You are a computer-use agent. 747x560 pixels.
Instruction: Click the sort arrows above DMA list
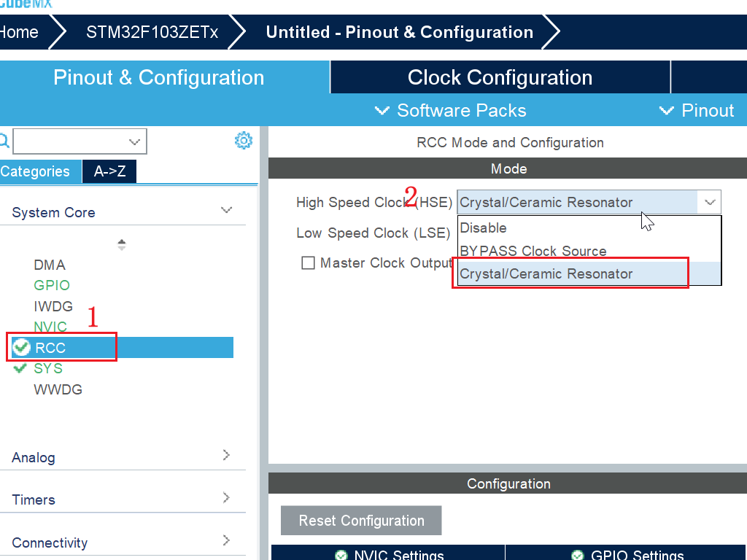(x=122, y=245)
